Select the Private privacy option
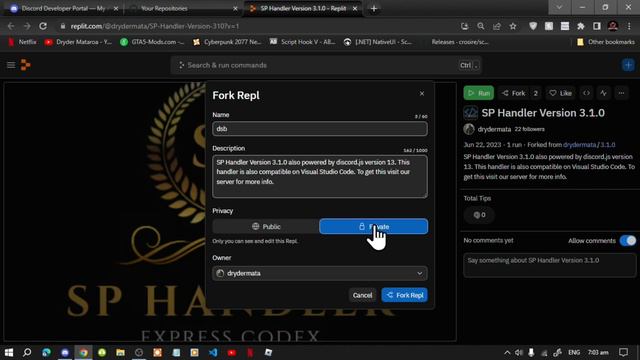 coord(373,227)
